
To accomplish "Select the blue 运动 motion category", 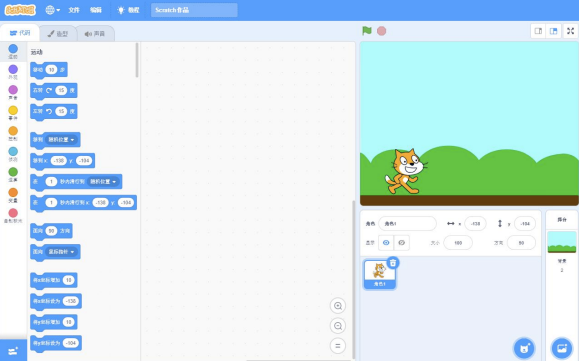I will [13, 51].
